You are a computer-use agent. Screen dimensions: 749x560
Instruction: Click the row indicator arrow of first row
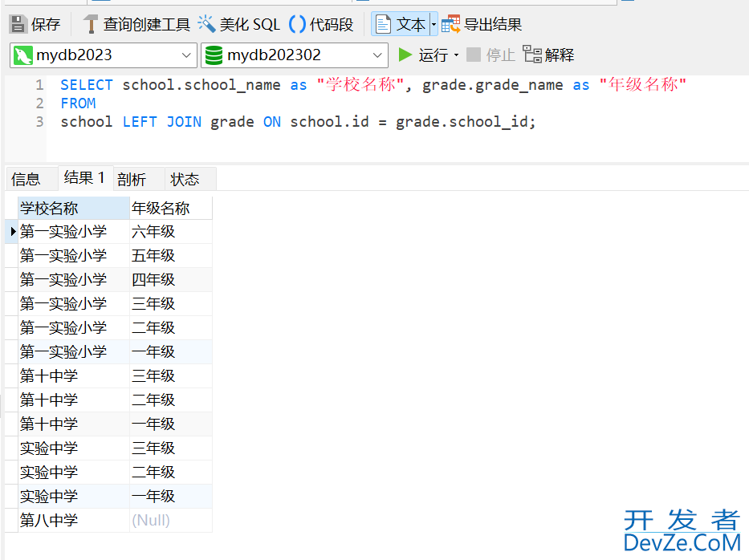pyautogui.click(x=12, y=232)
